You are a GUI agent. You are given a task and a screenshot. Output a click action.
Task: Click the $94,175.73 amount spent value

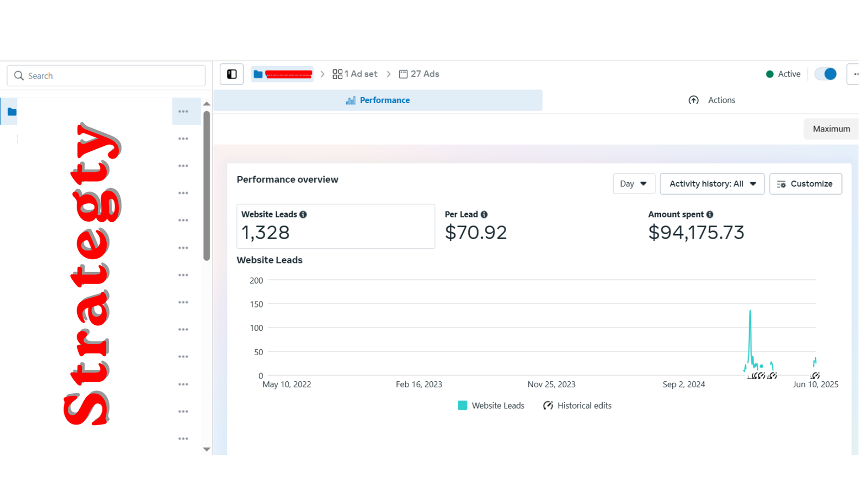696,233
